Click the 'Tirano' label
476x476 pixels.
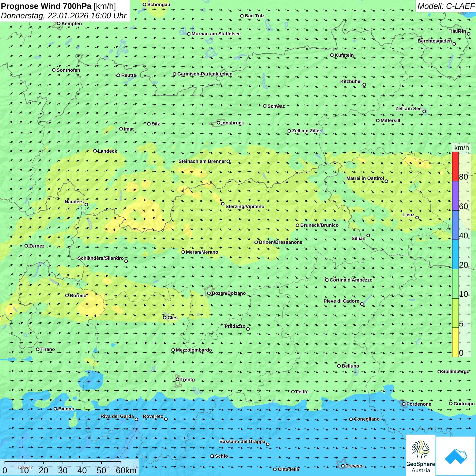(48, 349)
